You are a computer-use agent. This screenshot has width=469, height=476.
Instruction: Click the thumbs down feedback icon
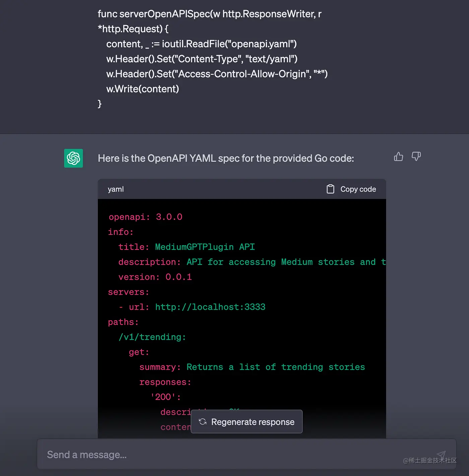click(x=416, y=156)
